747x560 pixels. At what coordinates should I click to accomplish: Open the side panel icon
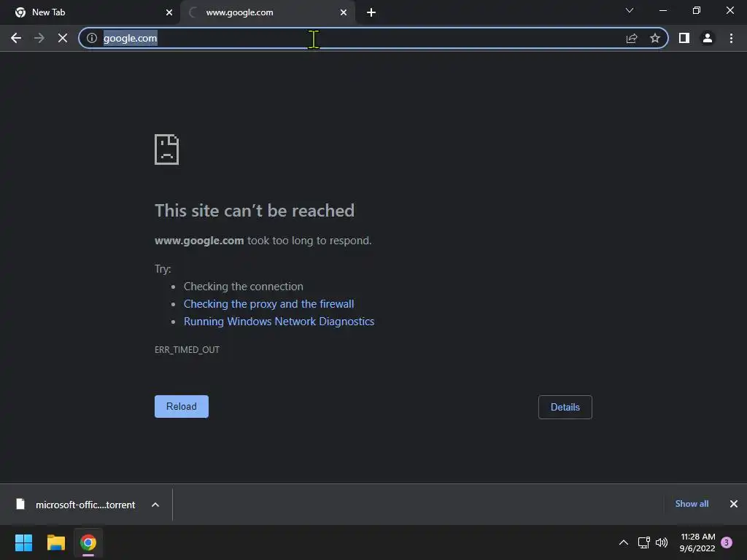[x=684, y=38]
